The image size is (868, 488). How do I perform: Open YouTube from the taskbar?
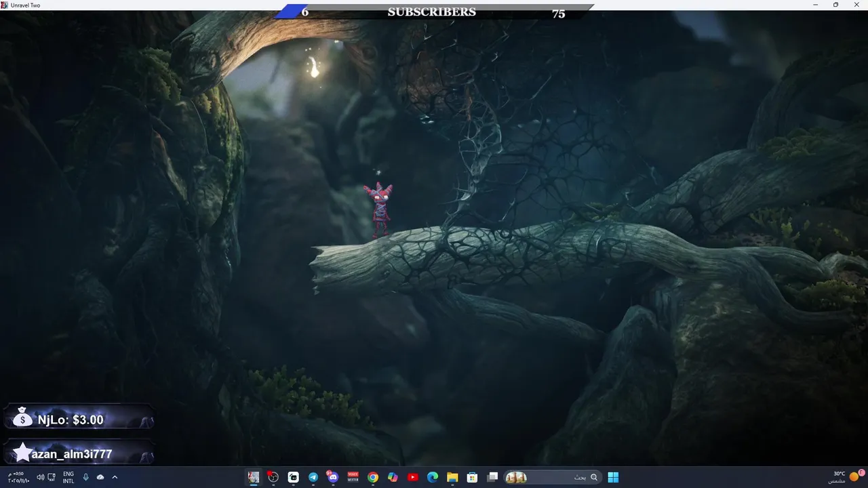(x=413, y=477)
